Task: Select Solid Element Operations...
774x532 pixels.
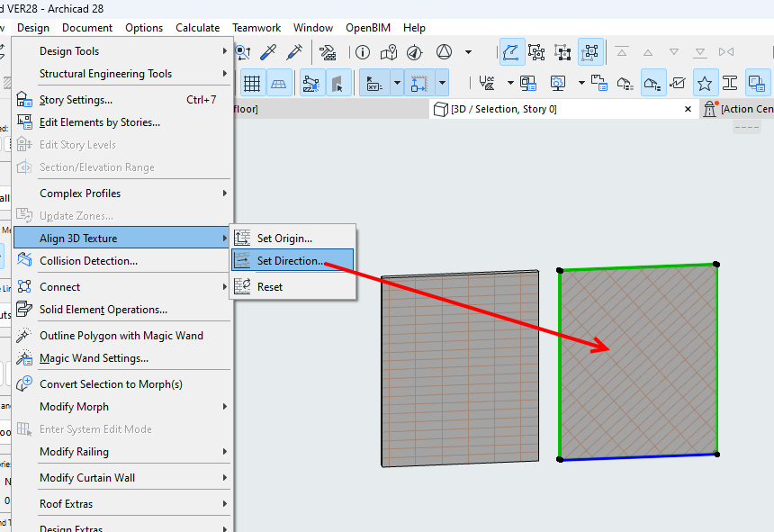Action: 121,310
